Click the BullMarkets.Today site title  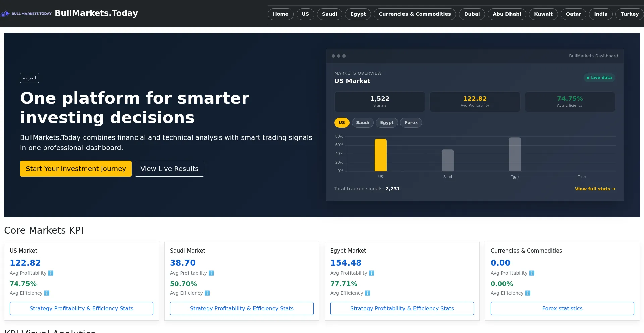pyautogui.click(x=96, y=13)
